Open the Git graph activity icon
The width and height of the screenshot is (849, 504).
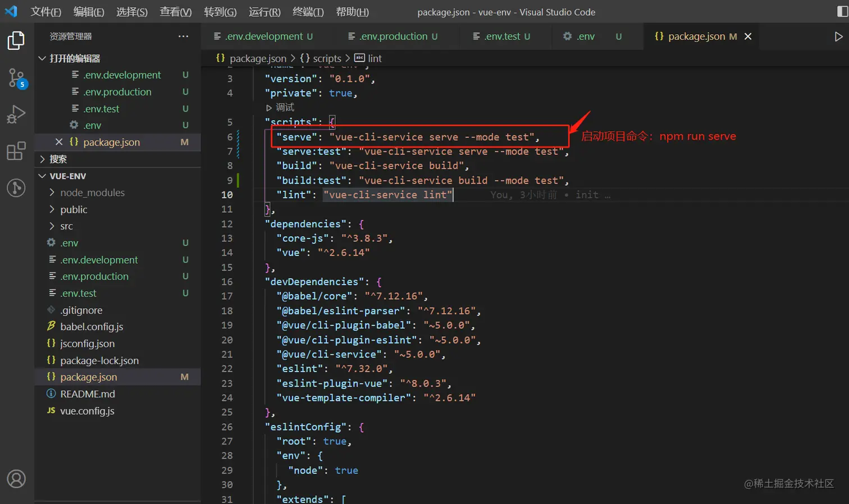coord(16,187)
